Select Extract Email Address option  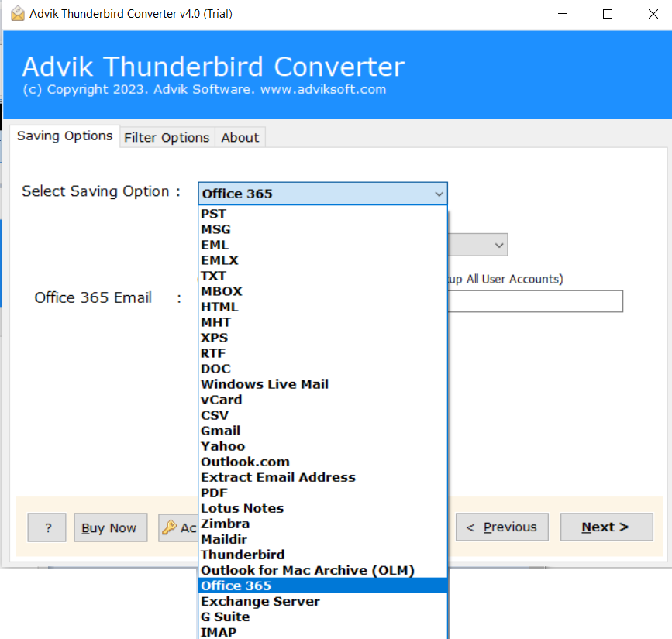pyautogui.click(x=322, y=477)
